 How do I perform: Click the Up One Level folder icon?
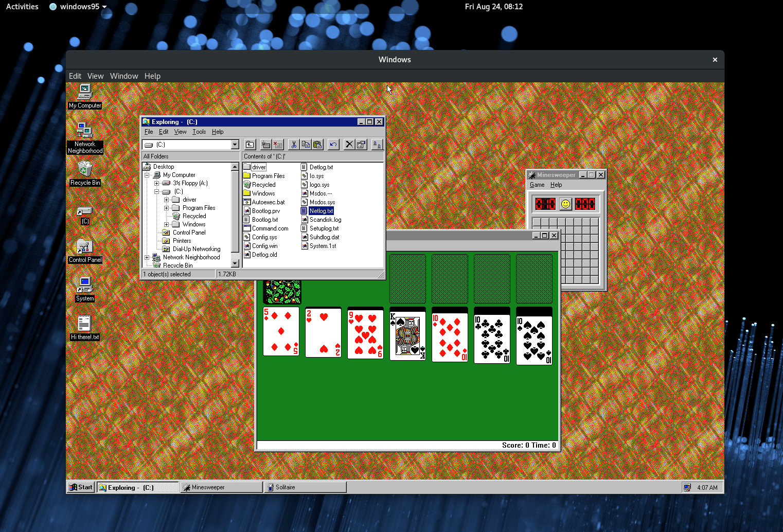250,145
